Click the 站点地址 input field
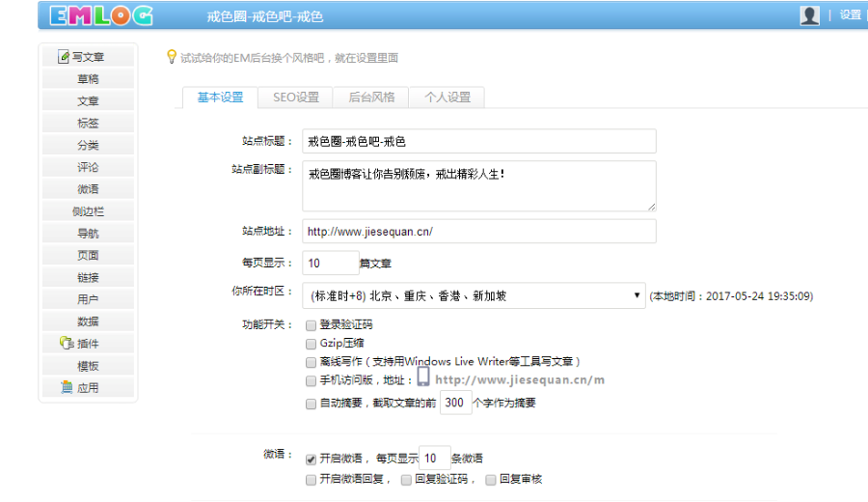Viewport: 868px width, 502px height. tap(479, 231)
